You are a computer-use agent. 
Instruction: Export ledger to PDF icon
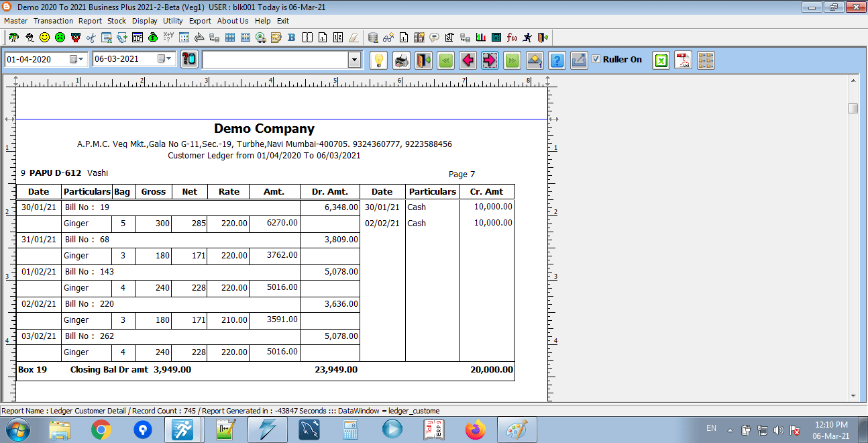pos(683,60)
